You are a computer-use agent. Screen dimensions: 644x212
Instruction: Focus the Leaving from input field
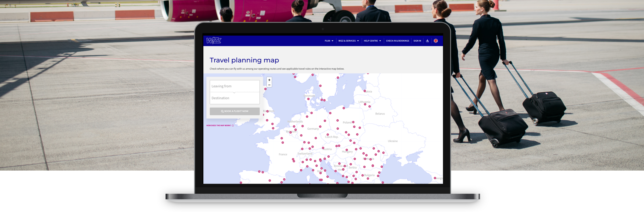[x=234, y=86]
